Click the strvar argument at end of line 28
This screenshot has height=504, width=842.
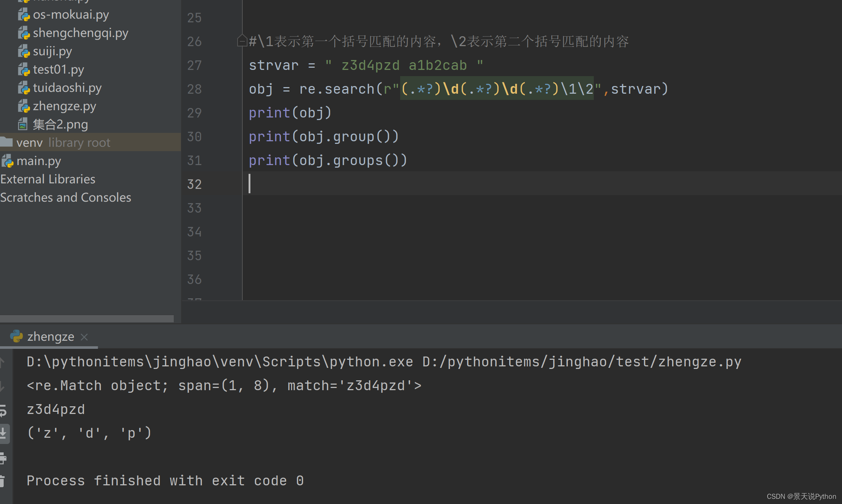click(636, 89)
